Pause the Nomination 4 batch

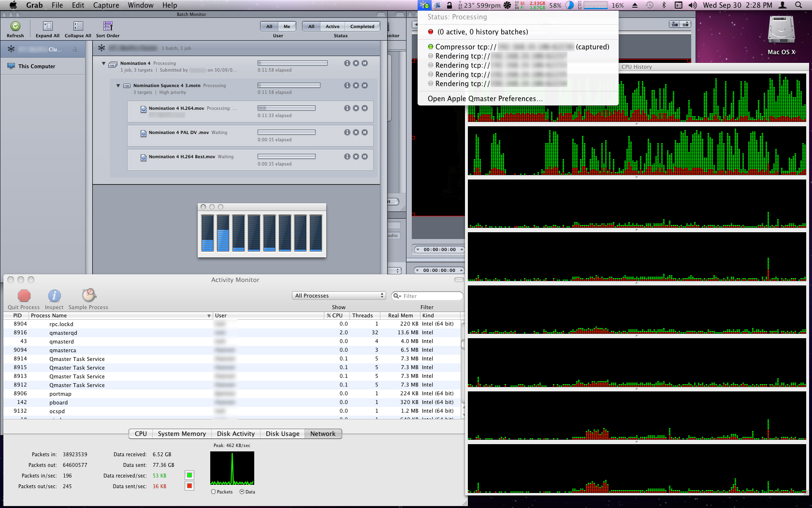coord(364,63)
